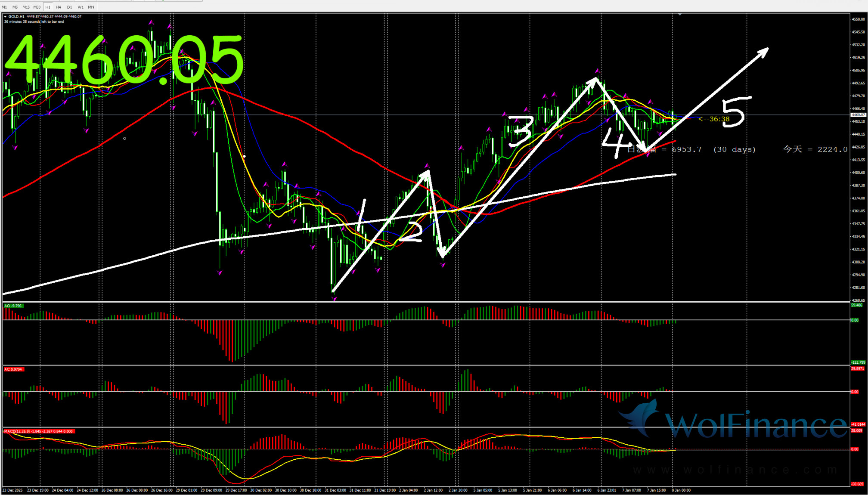
Task: Click the chart shift triangle marker
Action: click(x=680, y=14)
